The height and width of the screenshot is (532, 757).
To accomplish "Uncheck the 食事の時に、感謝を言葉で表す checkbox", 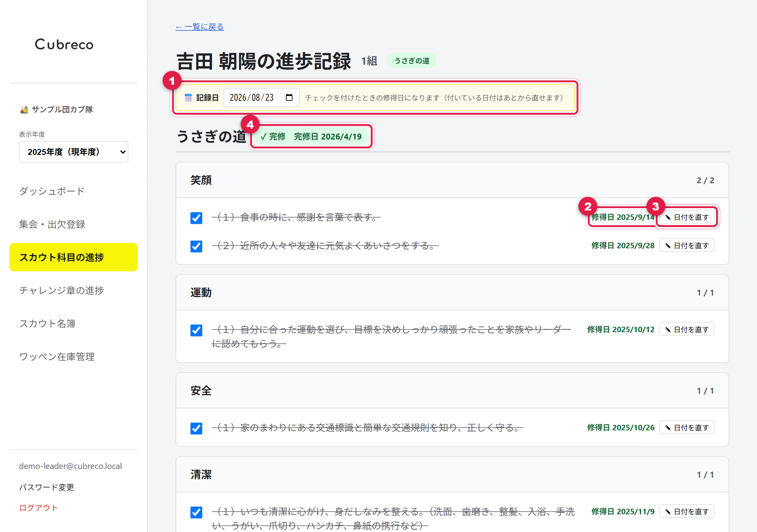I will (196, 218).
